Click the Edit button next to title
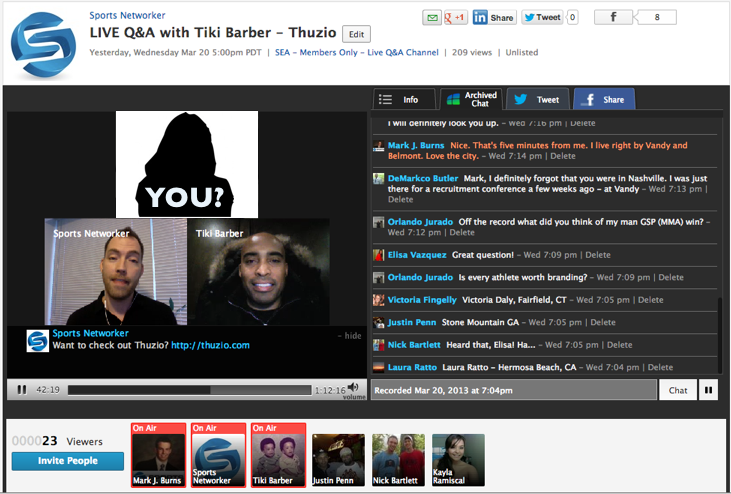 click(x=356, y=34)
